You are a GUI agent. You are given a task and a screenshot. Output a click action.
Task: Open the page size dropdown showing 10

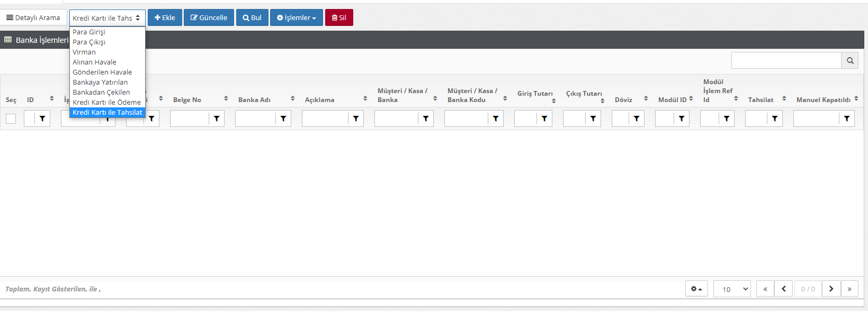tap(732, 289)
